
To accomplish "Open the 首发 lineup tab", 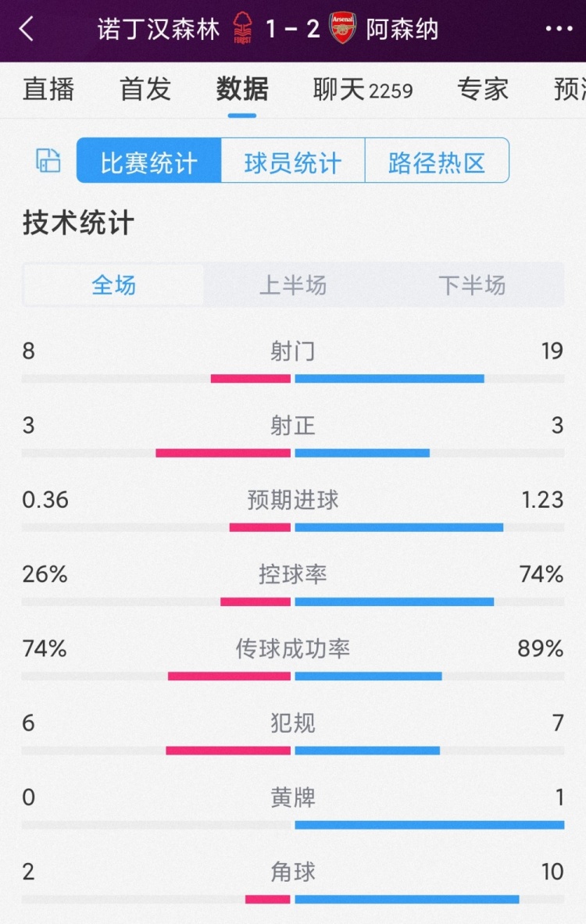I will coord(145,89).
